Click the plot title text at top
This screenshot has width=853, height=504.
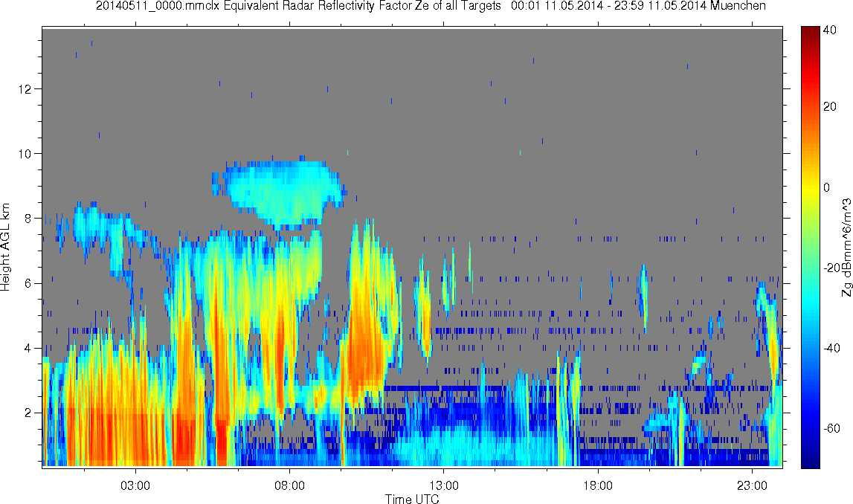pyautogui.click(x=431, y=6)
